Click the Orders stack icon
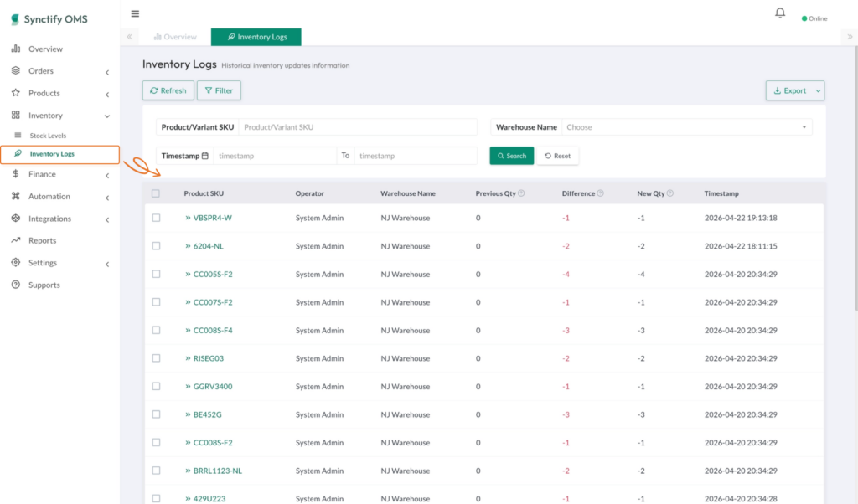This screenshot has height=504, width=858. [16, 70]
